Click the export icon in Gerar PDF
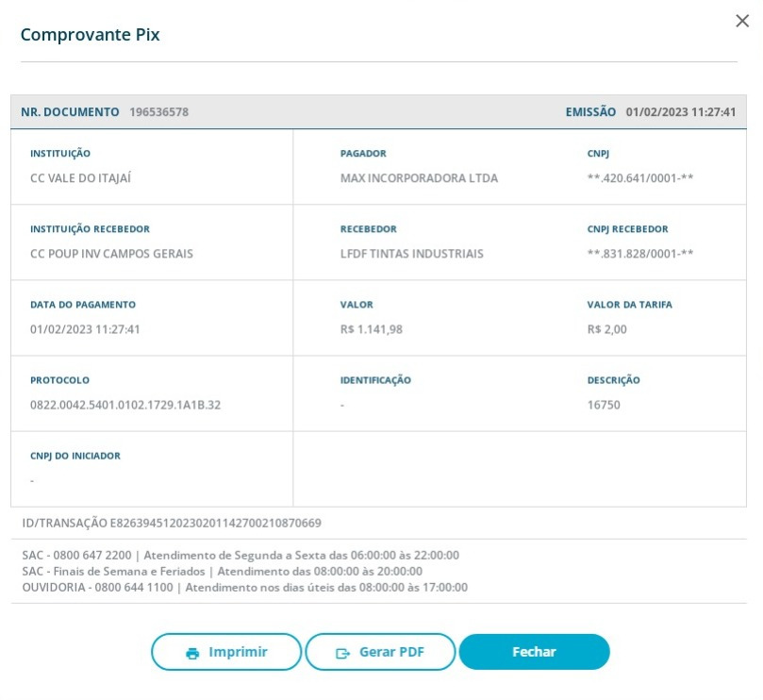 pyautogui.click(x=343, y=653)
